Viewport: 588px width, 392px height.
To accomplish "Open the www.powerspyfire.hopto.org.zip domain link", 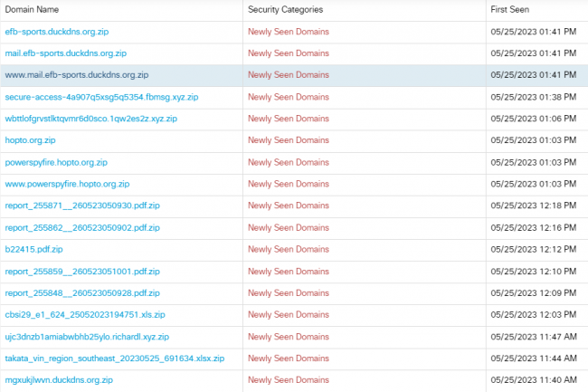I will pos(67,184).
